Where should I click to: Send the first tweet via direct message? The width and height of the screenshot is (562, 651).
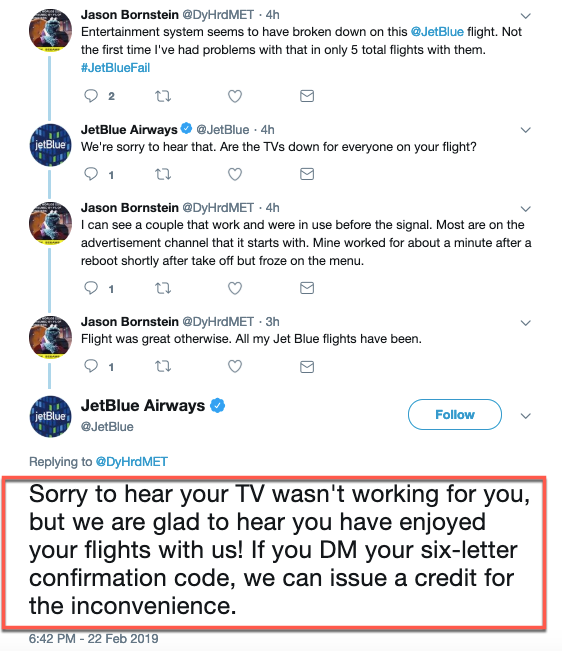(307, 96)
